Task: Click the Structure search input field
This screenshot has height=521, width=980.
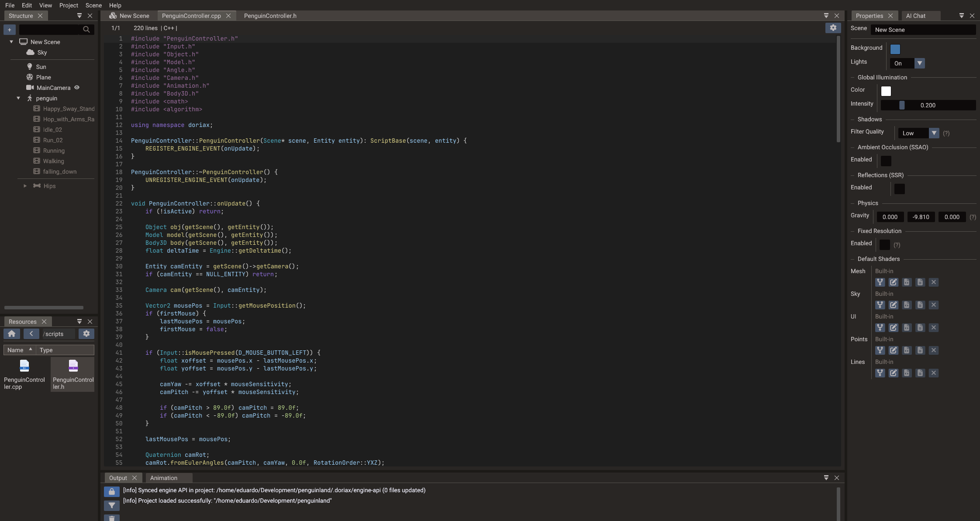Action: (x=50, y=30)
